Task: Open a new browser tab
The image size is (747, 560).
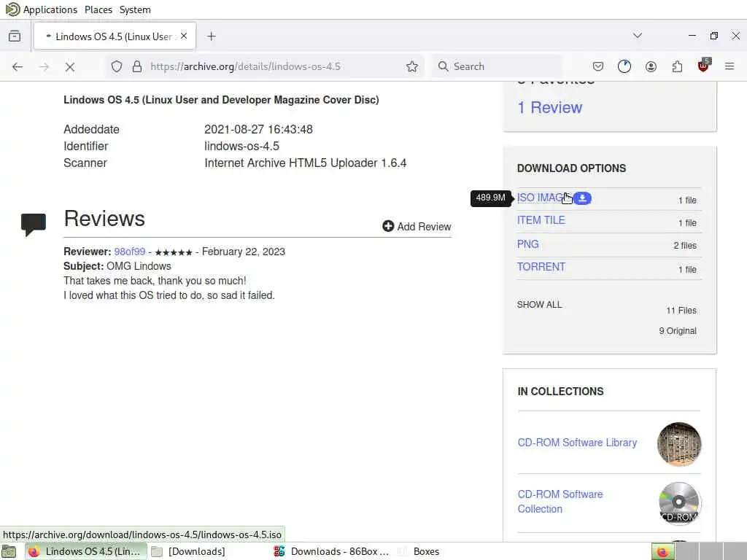Action: tap(212, 36)
